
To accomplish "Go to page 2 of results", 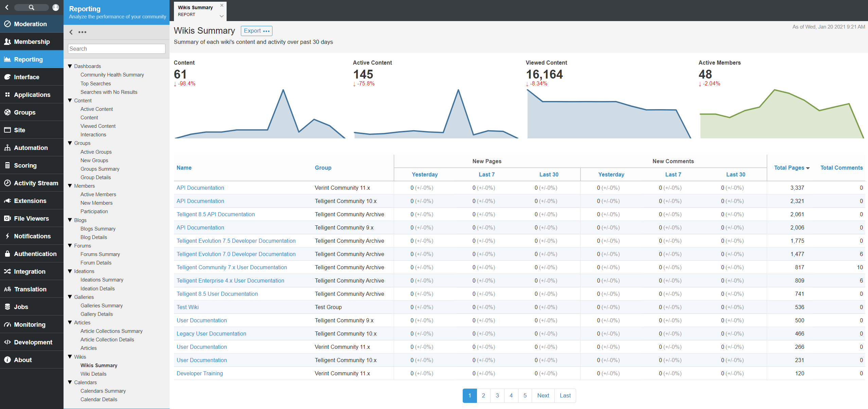I will tap(483, 396).
